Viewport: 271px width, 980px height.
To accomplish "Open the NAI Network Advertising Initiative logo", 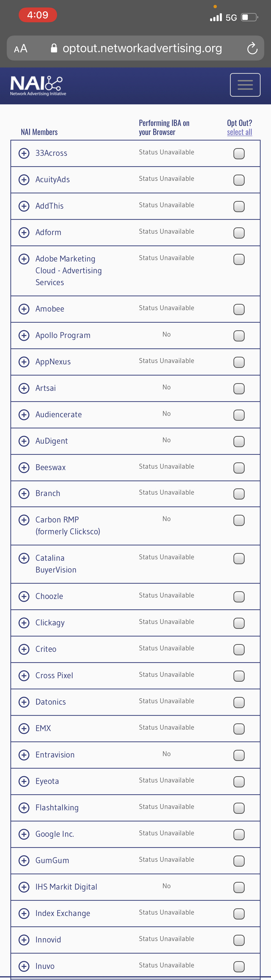I will (38, 86).
